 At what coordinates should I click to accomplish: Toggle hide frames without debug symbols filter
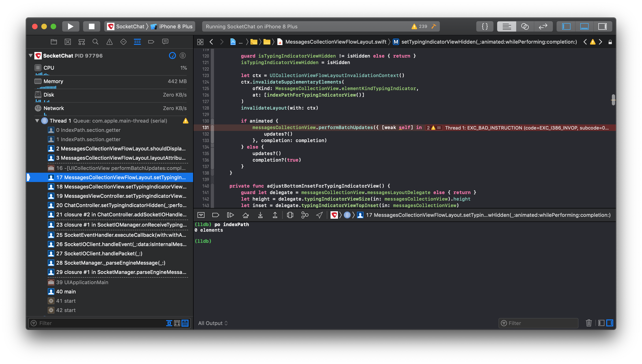tap(185, 323)
